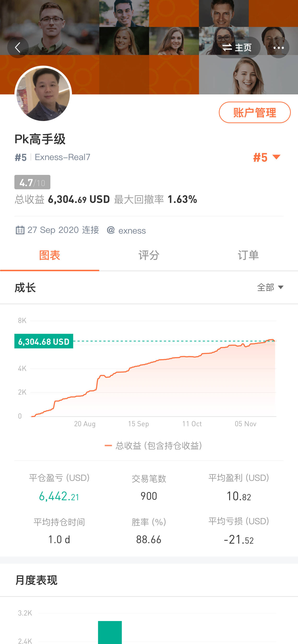The image size is (298, 644).
Task: Switch to the 图表 tab
Action: 50,255
